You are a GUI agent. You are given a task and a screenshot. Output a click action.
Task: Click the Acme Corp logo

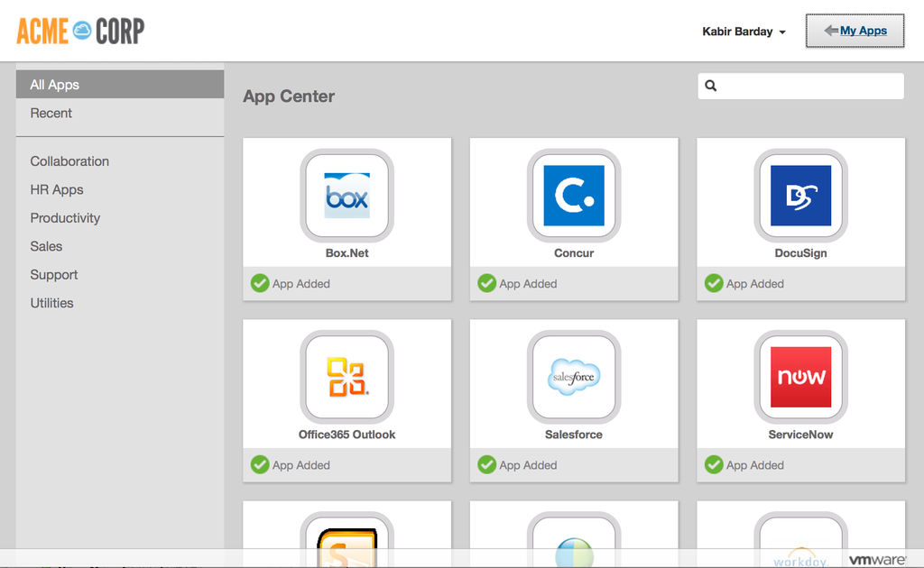80,31
